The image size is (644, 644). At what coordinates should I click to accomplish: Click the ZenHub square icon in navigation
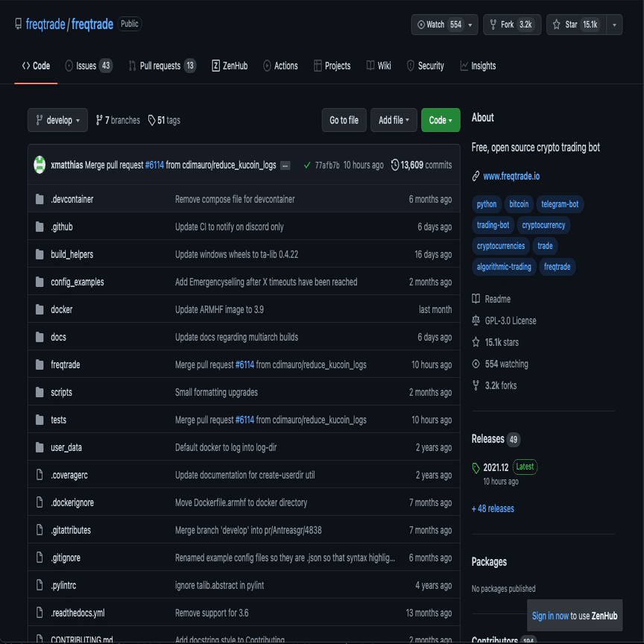click(x=218, y=66)
